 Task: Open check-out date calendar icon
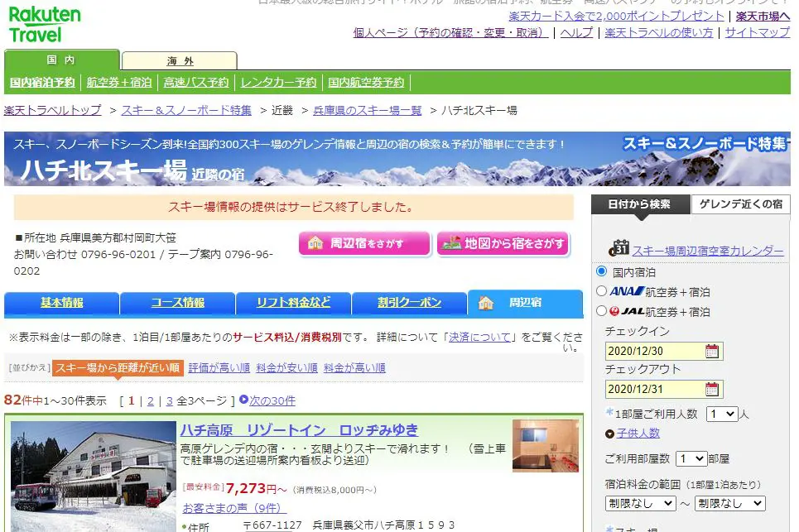[712, 390]
